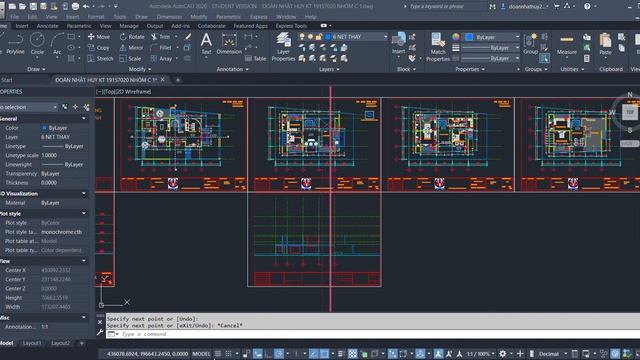The width and height of the screenshot is (640, 360).
Task: Expand the Draw panel dropdown
Action: coord(36,69)
